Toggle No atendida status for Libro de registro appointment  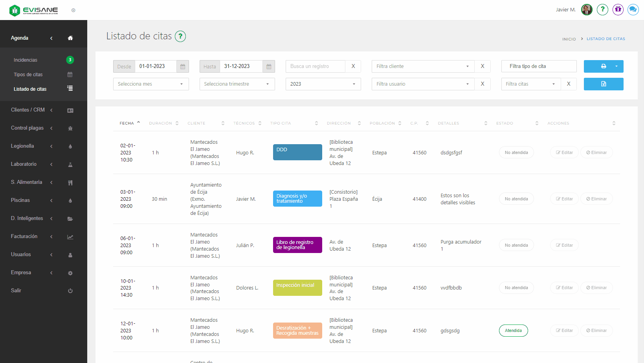(x=516, y=245)
